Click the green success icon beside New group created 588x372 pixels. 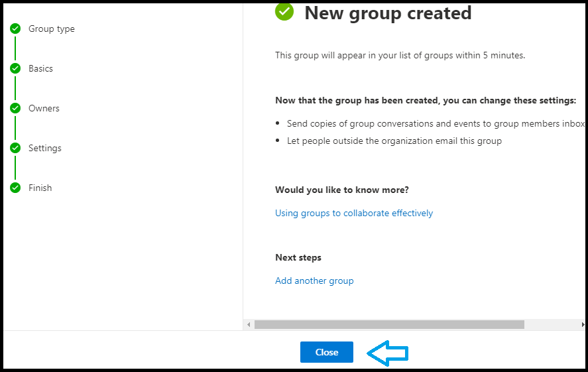pyautogui.click(x=284, y=11)
